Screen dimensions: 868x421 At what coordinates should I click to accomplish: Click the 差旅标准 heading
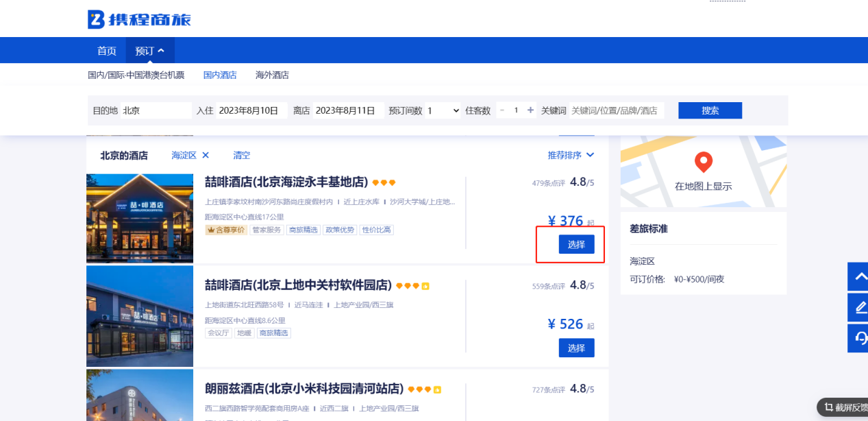click(649, 229)
